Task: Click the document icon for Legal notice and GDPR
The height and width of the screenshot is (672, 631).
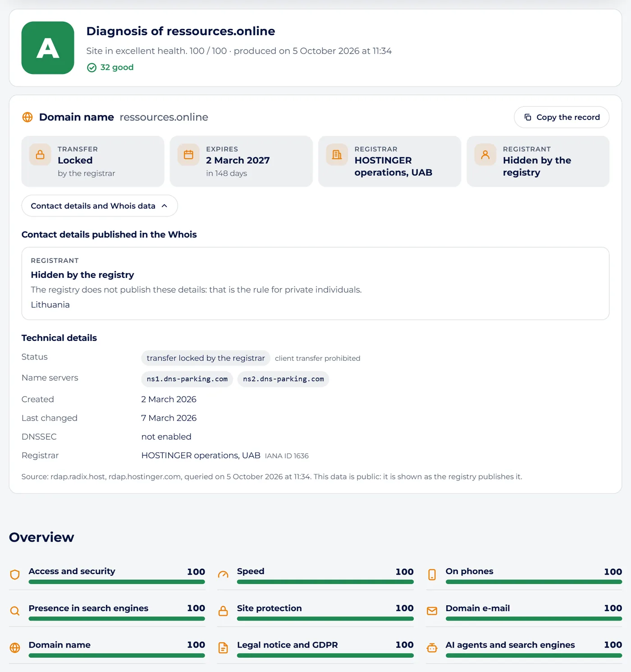Action: [223, 648]
